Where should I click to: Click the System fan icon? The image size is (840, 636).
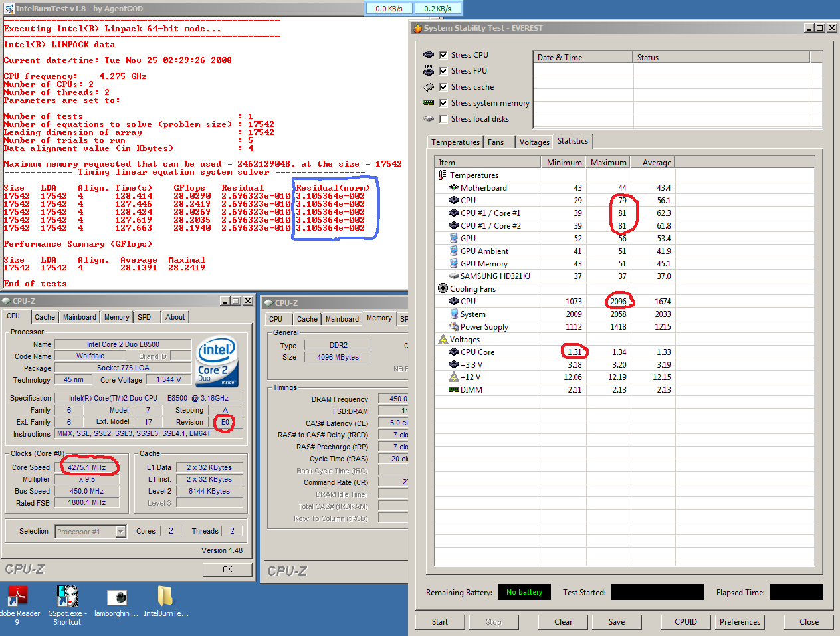click(454, 314)
